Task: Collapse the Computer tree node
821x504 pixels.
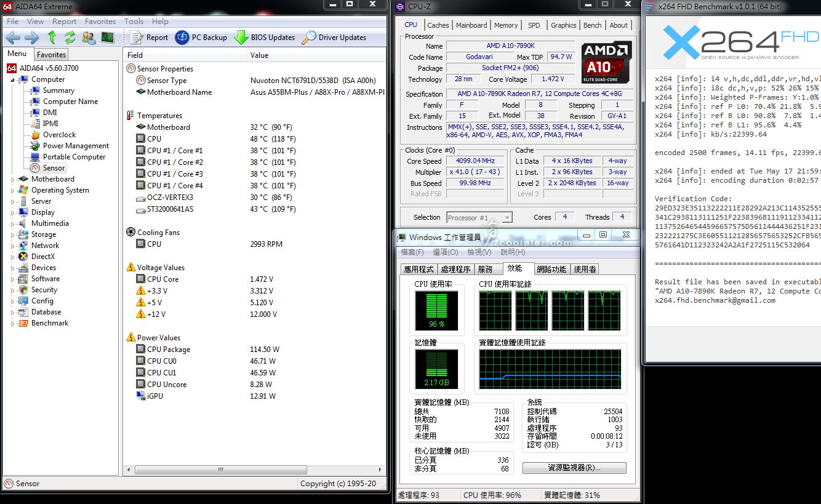Action: point(13,80)
